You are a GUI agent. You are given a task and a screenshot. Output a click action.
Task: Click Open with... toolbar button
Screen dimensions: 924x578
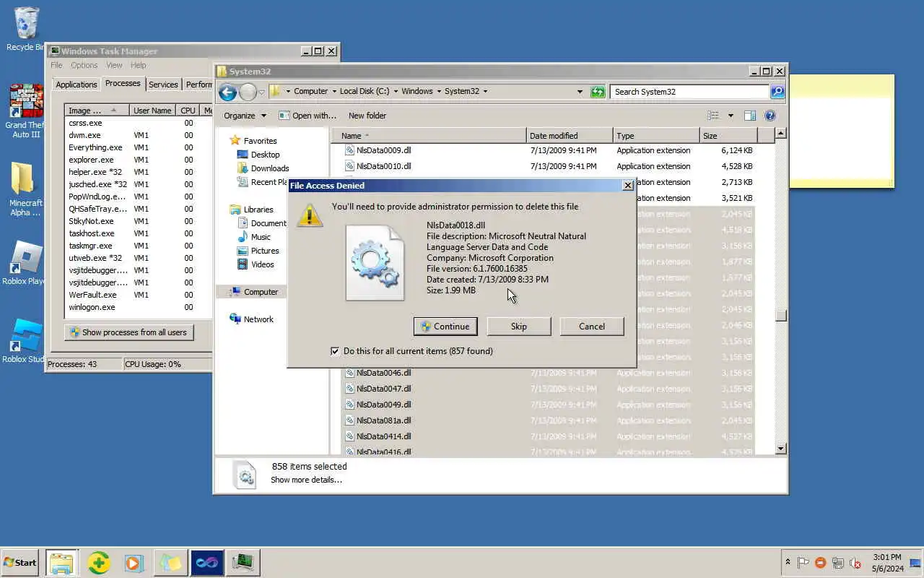(308, 116)
